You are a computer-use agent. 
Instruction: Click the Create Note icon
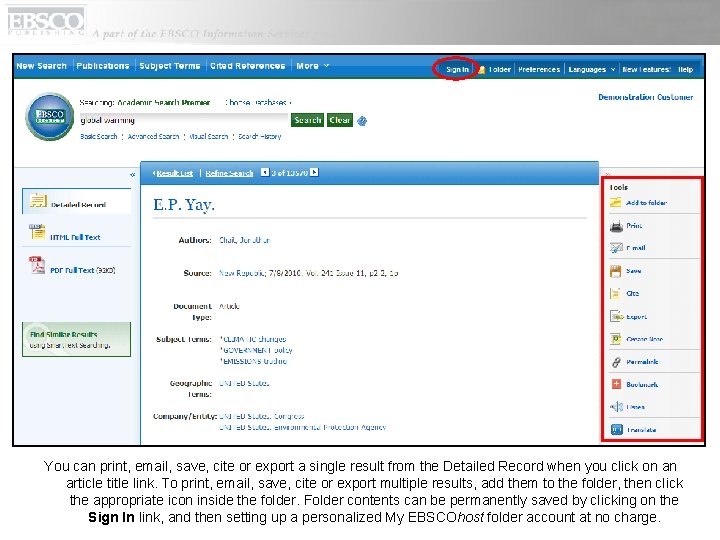(615, 339)
